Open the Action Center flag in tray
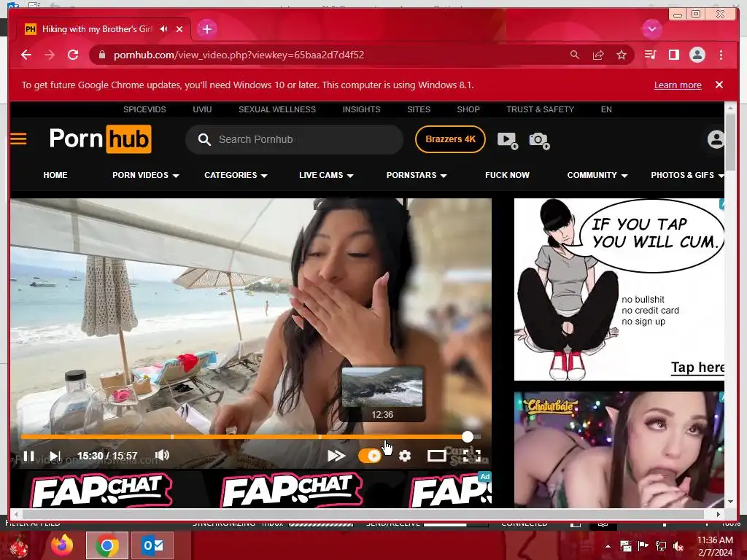The height and width of the screenshot is (560, 747). tap(643, 546)
